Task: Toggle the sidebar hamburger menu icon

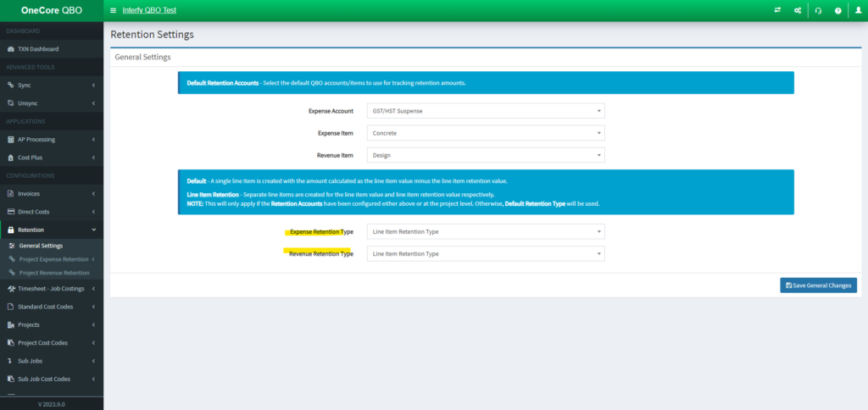Action: (114, 10)
